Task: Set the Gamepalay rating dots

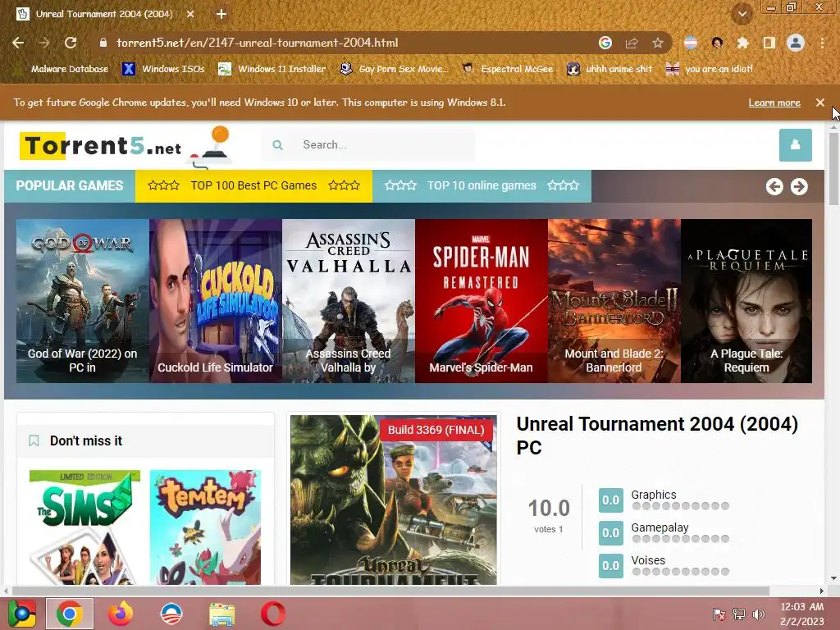Action: pos(680,539)
